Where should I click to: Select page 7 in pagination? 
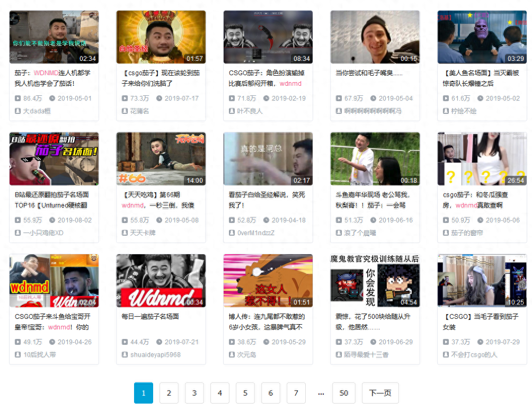(x=296, y=393)
